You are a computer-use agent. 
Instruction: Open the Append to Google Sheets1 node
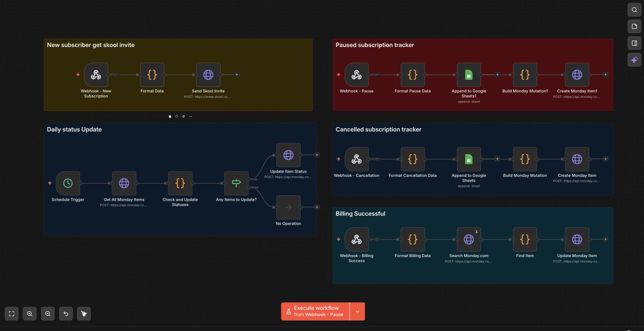coord(469,75)
